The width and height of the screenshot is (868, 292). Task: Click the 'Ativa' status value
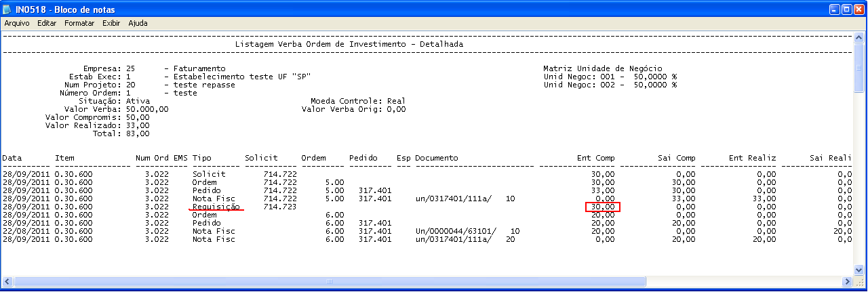pos(138,101)
